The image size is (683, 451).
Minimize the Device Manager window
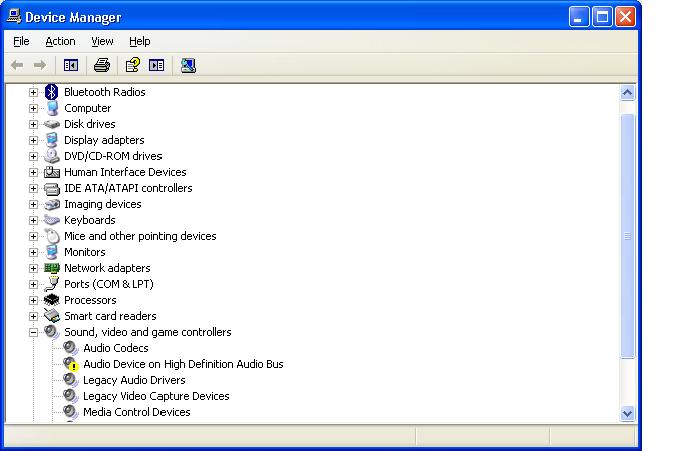pyautogui.click(x=579, y=17)
